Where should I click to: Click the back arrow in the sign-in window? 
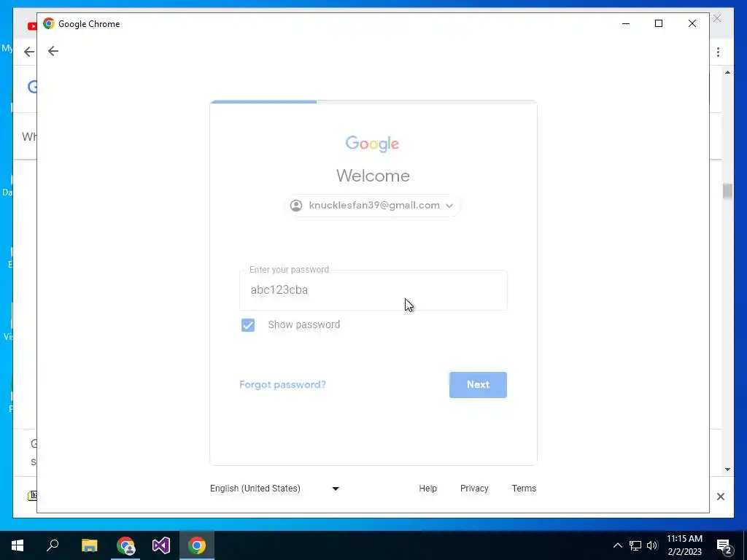click(53, 51)
